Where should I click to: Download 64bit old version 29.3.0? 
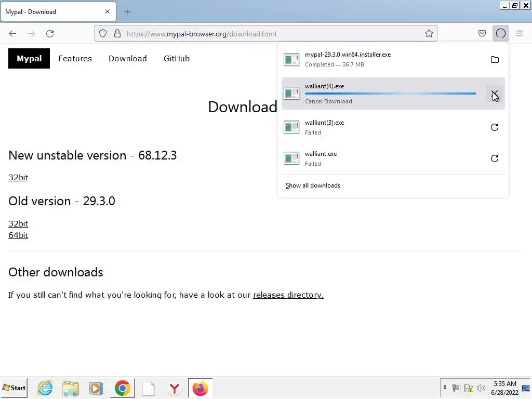[x=18, y=235]
